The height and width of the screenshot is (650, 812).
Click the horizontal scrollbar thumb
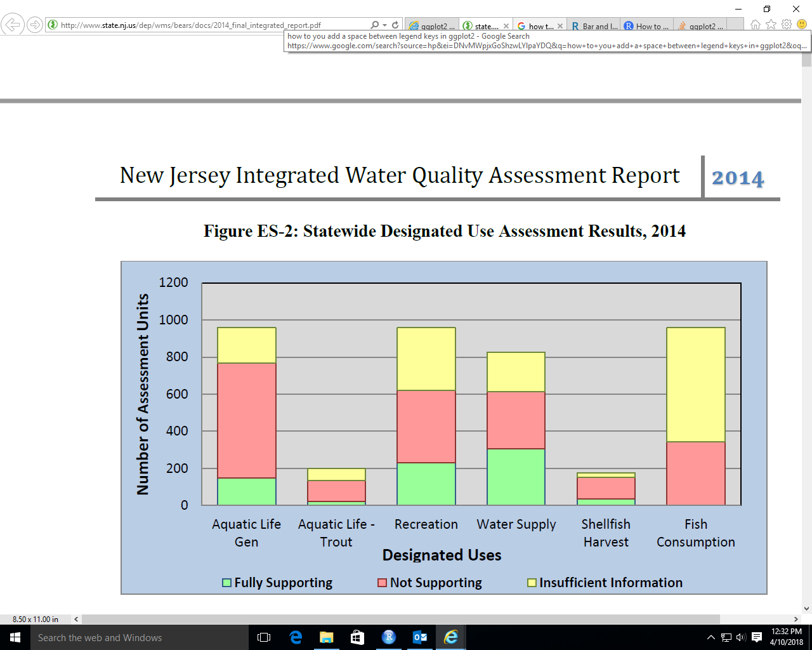[x=401, y=619]
